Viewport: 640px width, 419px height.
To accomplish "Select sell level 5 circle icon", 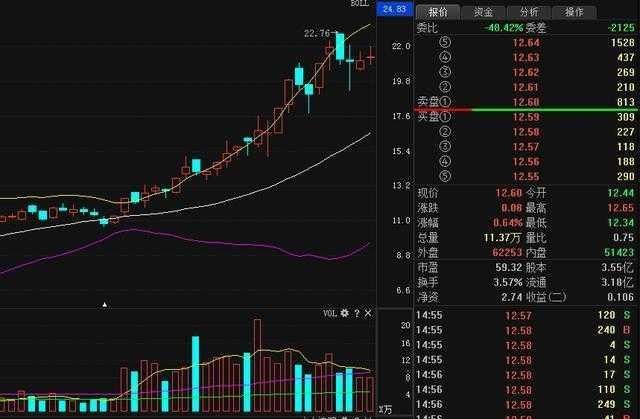I will [x=445, y=42].
